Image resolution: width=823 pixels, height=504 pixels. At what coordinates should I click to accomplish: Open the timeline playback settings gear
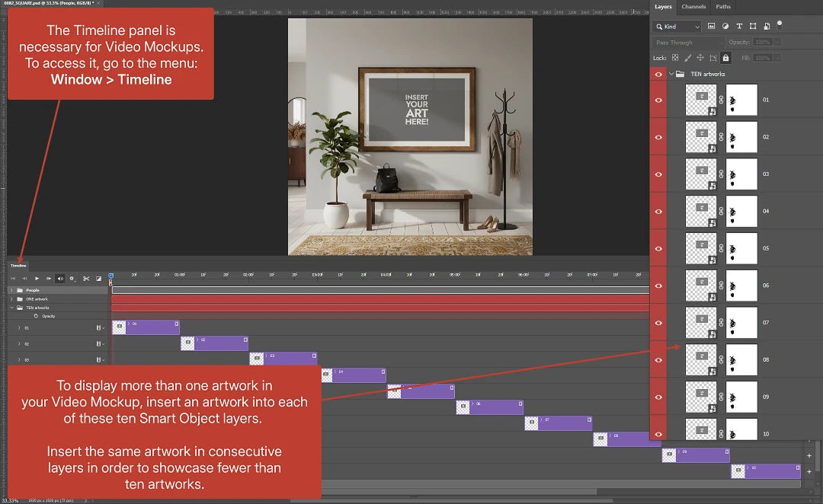[x=72, y=279]
